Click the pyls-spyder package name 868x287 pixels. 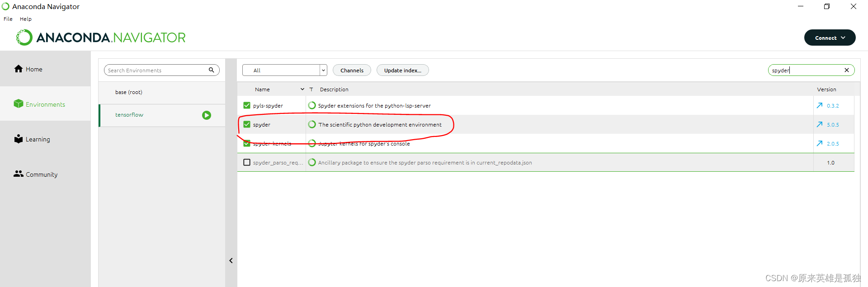(268, 106)
